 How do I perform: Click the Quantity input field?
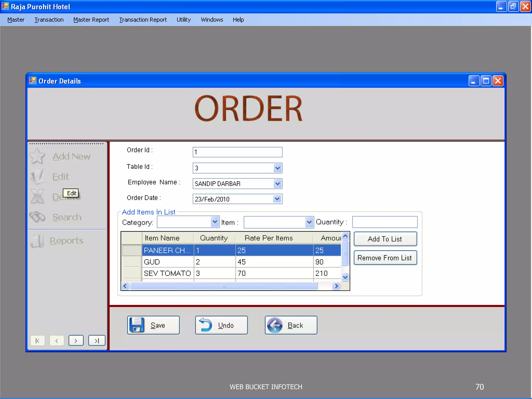[x=385, y=222]
